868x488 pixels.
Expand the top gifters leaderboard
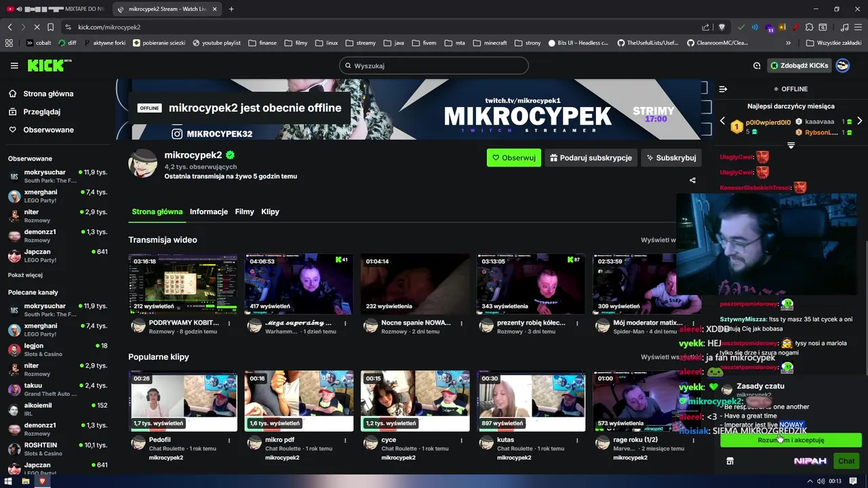click(791, 145)
